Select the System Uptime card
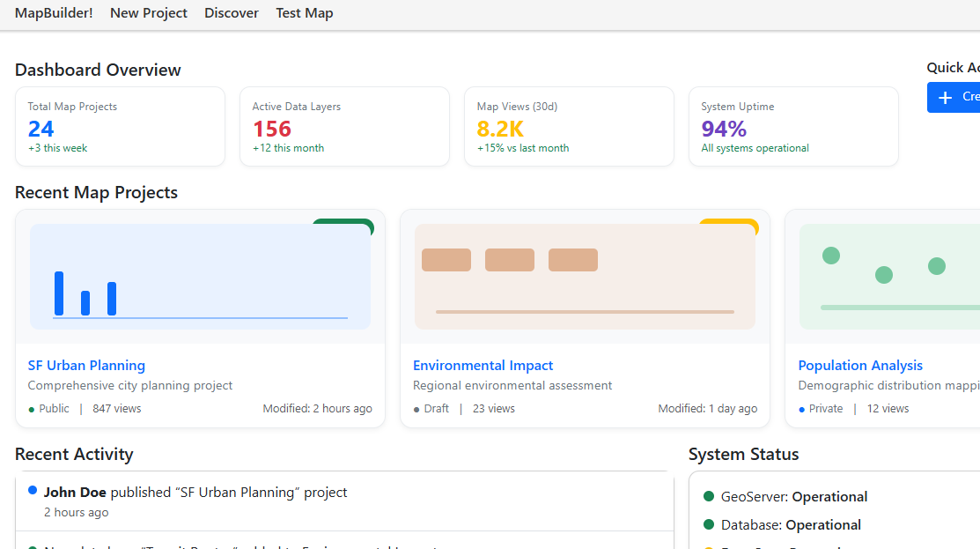This screenshot has height=549, width=980. tap(793, 126)
